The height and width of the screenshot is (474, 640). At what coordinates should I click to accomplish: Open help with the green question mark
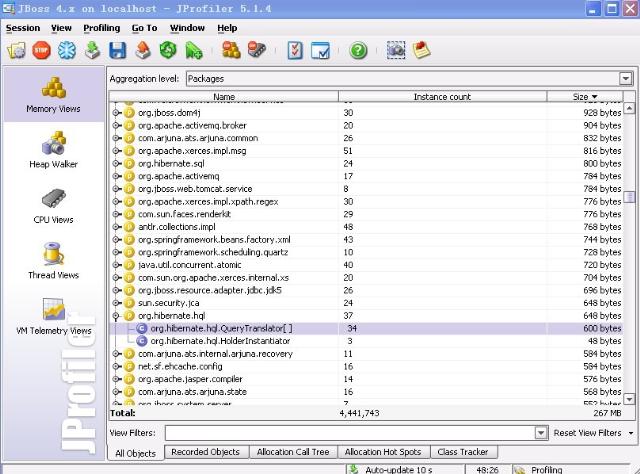(358, 51)
